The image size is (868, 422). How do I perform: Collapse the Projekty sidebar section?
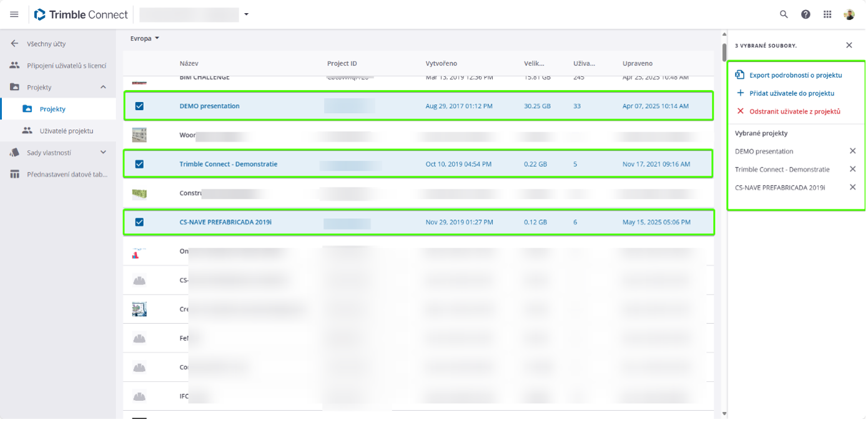coord(103,88)
